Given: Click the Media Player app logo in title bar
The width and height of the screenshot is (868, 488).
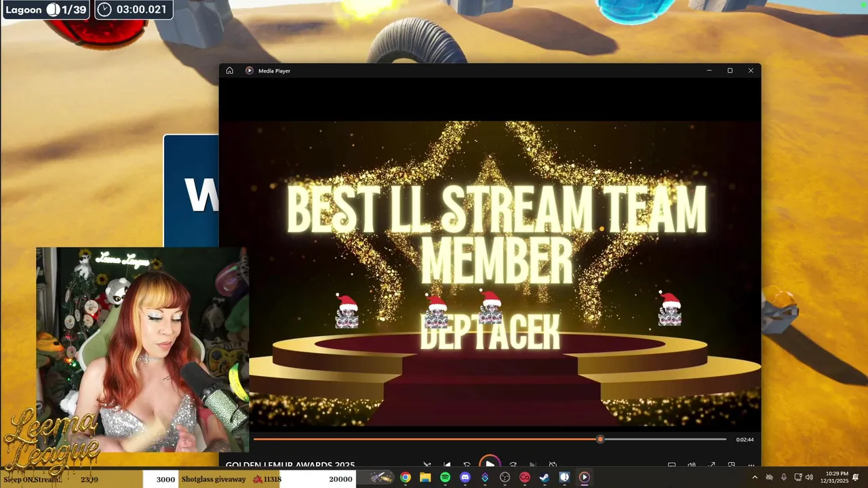Looking at the screenshot, I should [250, 70].
